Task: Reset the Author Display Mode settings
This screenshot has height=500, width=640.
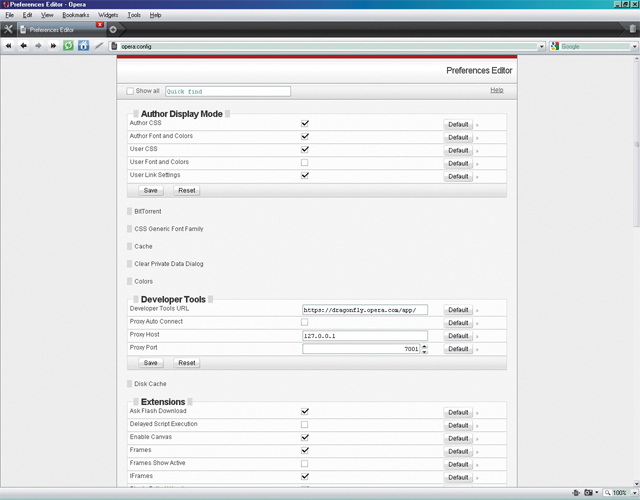Action: 187,191
